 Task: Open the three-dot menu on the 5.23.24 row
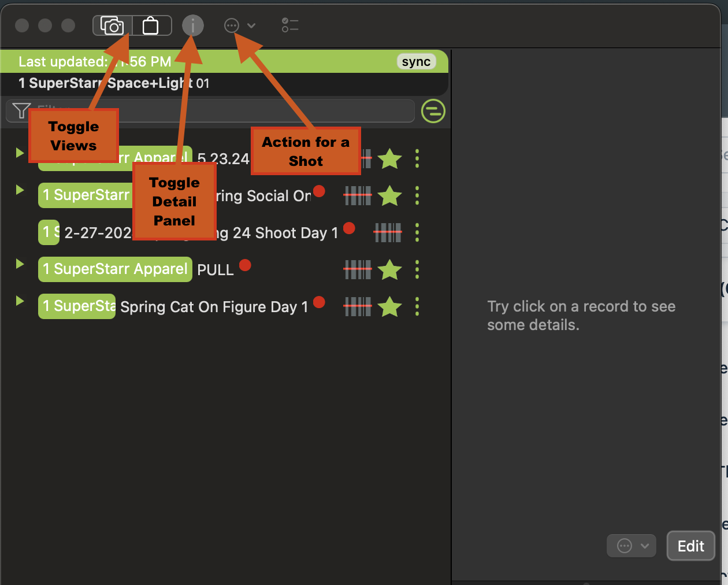[x=417, y=159]
